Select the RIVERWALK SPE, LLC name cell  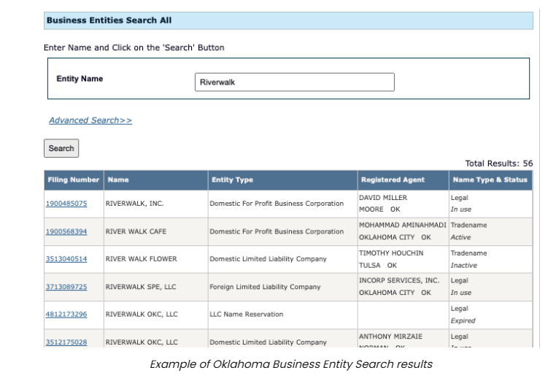coord(141,287)
